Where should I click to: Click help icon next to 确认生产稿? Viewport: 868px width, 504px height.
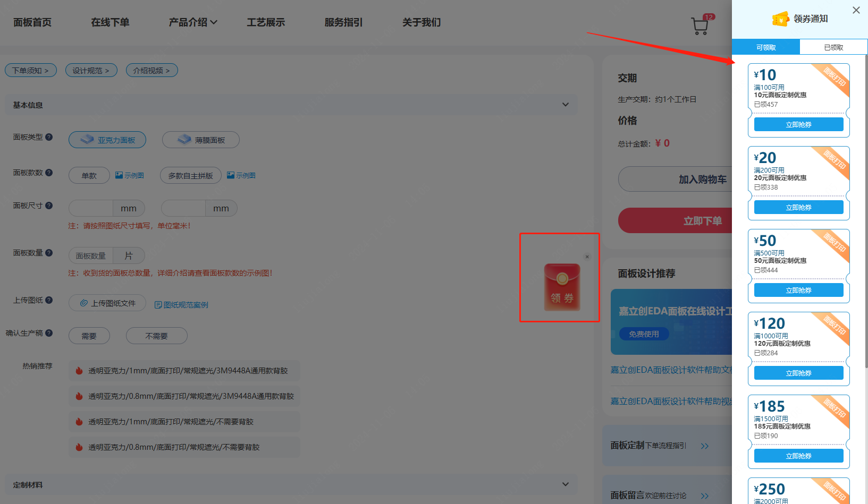coord(49,333)
